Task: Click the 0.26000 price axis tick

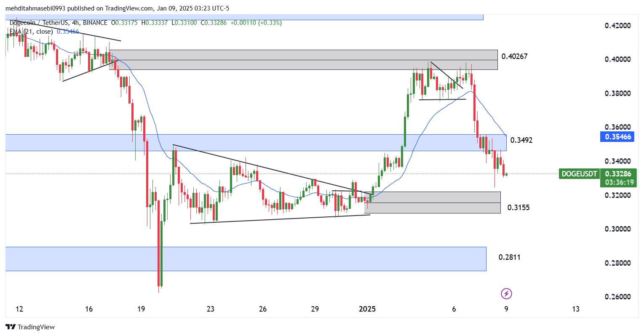Action: pos(618,297)
